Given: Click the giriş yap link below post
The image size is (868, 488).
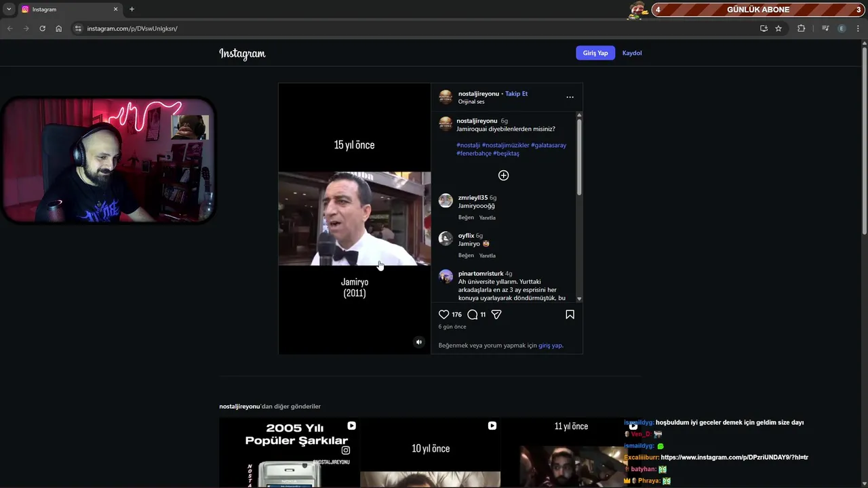Looking at the screenshot, I should 550,346.
